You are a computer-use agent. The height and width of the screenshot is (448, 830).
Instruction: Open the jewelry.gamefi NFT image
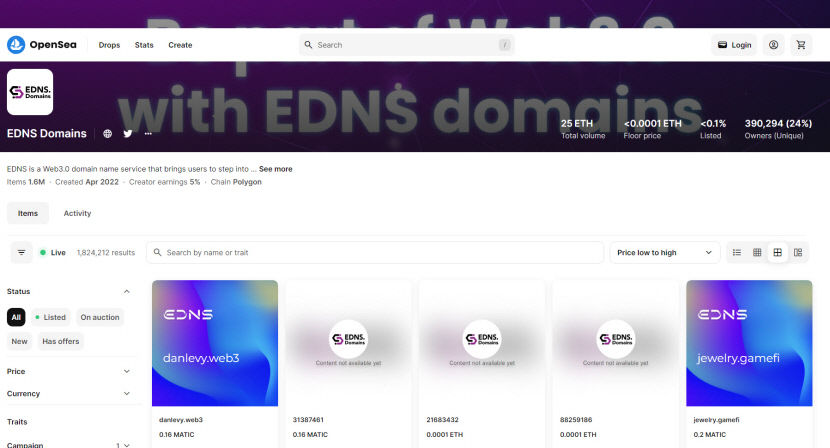pyautogui.click(x=749, y=343)
